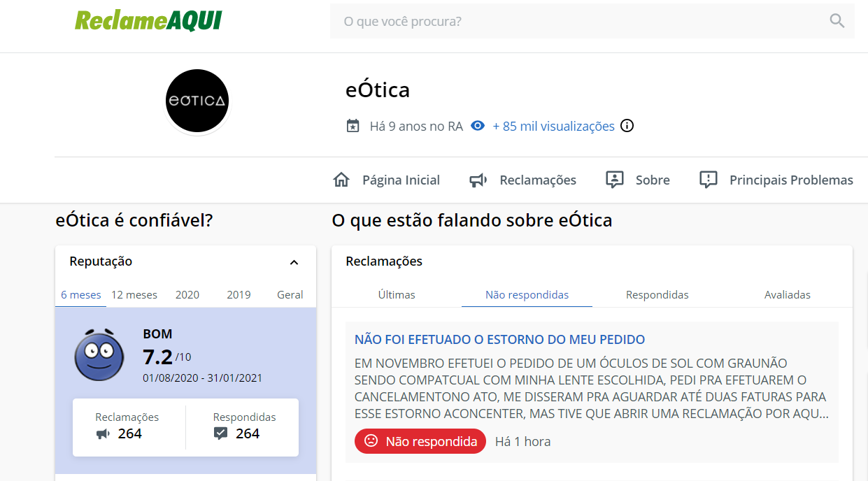Image resolution: width=868 pixels, height=481 pixels.
Task: Select the 12 meses reputation tab
Action: pos(134,295)
